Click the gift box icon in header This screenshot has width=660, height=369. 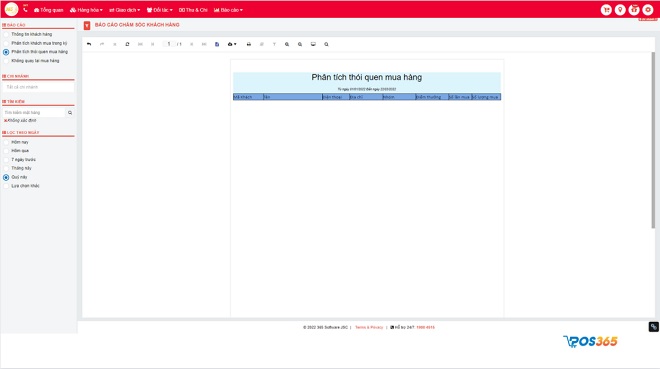(x=634, y=10)
